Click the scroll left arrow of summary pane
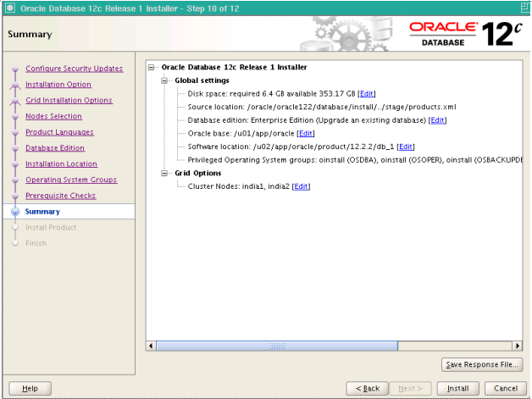Image resolution: width=532 pixels, height=399 pixels. click(151, 346)
